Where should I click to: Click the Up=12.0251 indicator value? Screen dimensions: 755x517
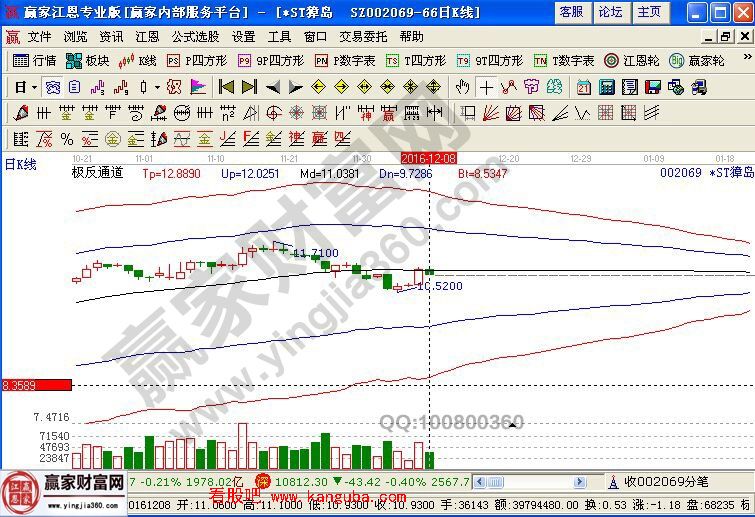point(250,174)
